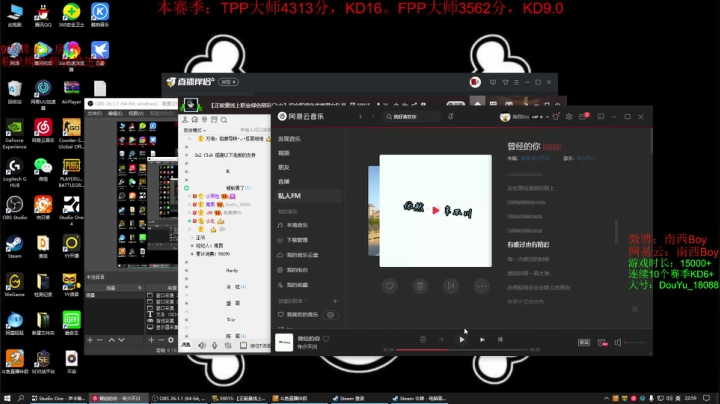Image resolution: width=720 pixels, height=404 pixels.
Task: Click heartbeat mode icon beside 我喜欢的音乐
Action: pos(330,315)
